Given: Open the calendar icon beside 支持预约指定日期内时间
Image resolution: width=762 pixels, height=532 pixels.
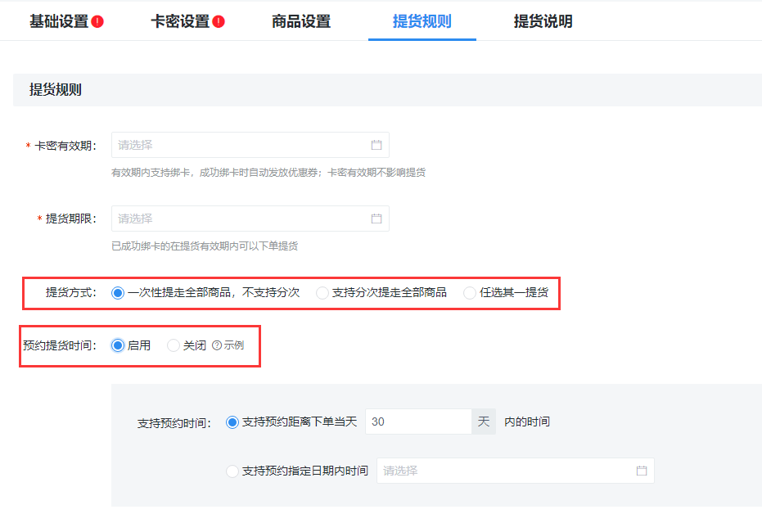Looking at the screenshot, I should click(642, 470).
